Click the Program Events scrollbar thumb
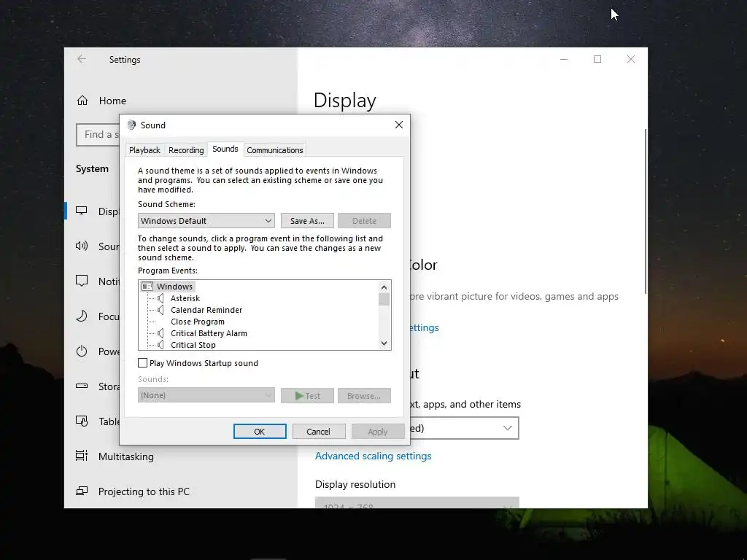This screenshot has width=747, height=560. (x=384, y=299)
